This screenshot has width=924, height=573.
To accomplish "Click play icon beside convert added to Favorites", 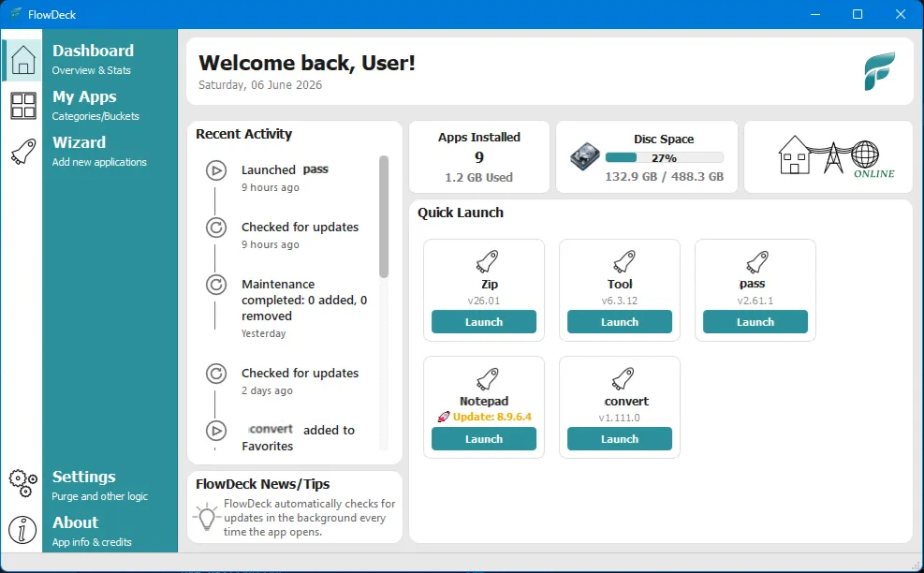I will pos(216,431).
